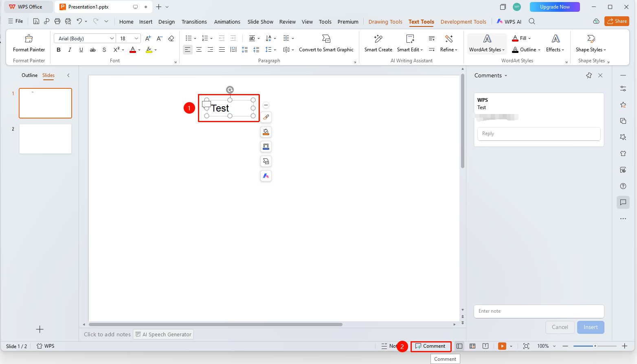Click the format brush floating icon beside text box
Screen dimensions: 637x364
[266, 117]
